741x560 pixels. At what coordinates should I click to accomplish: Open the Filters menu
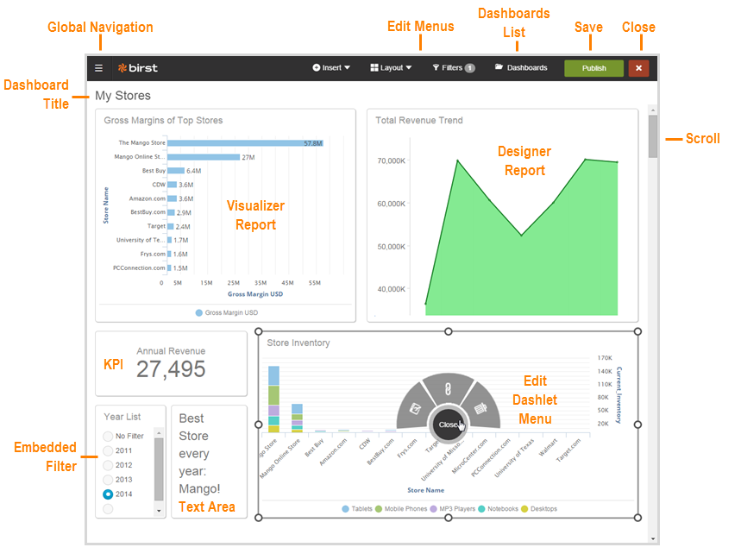[453, 68]
